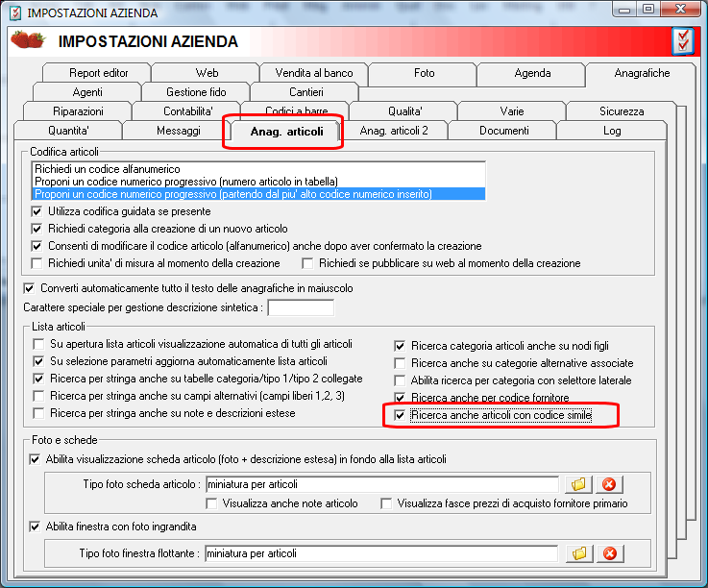Screen dimensions: 708x588
Task: Browse folder for Tipo foto scheda articolo
Action: pos(578,484)
